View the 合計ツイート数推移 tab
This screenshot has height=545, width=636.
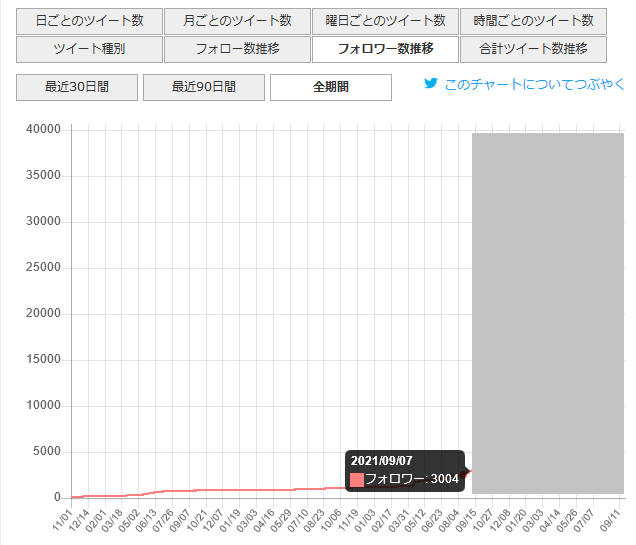tap(533, 49)
